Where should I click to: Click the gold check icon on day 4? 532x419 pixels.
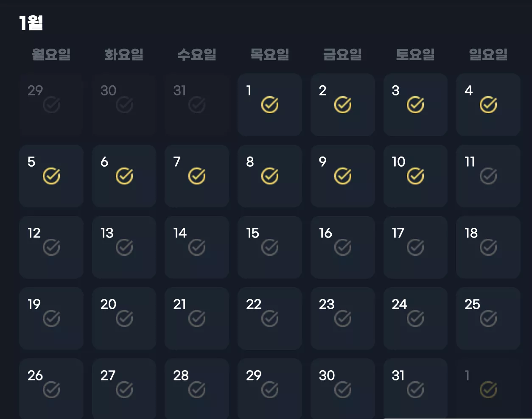click(x=488, y=105)
